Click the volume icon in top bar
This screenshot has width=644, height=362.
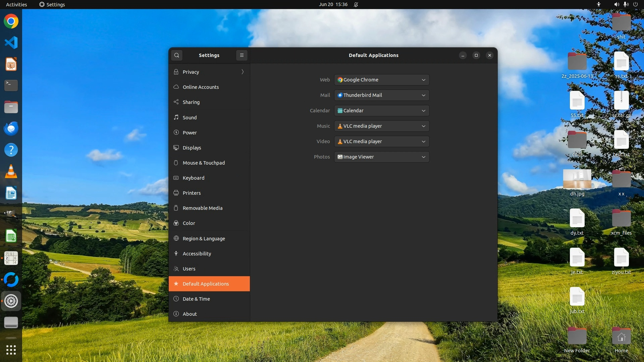click(x=616, y=4)
